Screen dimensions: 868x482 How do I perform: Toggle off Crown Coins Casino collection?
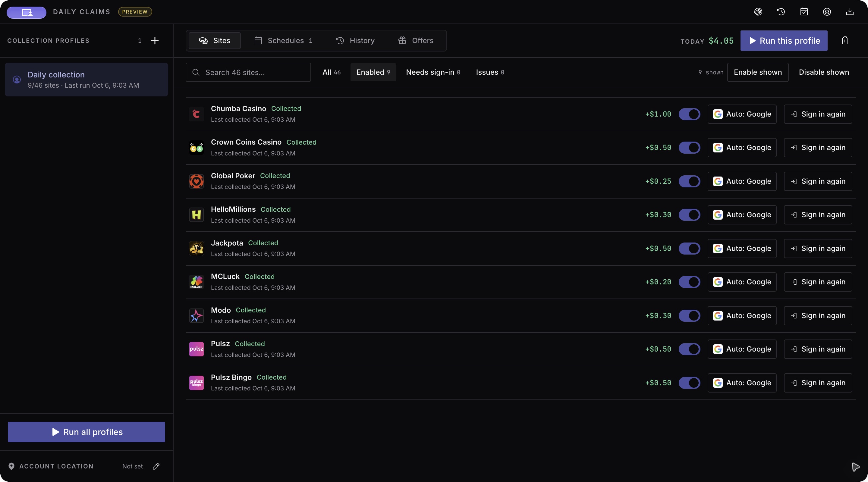689,148
